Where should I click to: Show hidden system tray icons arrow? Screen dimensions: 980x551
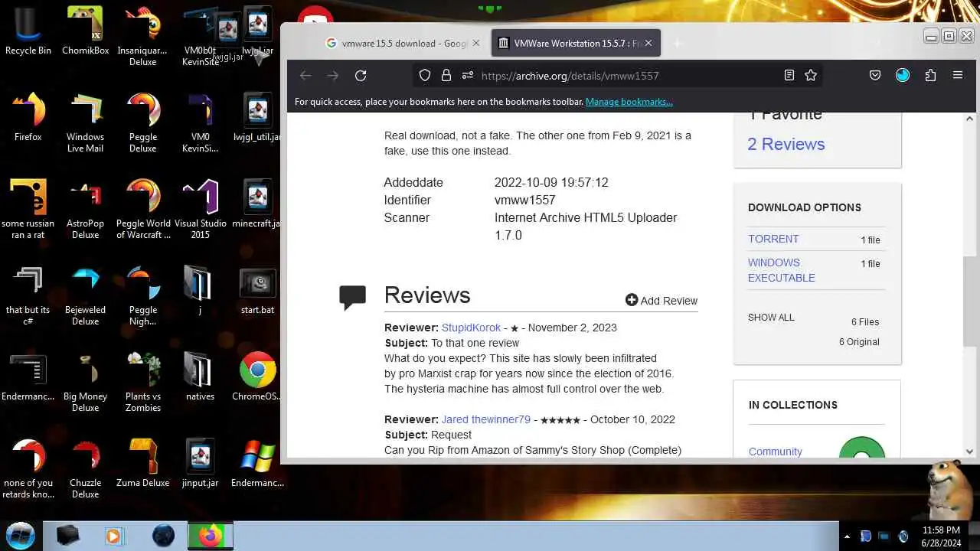[x=846, y=536]
